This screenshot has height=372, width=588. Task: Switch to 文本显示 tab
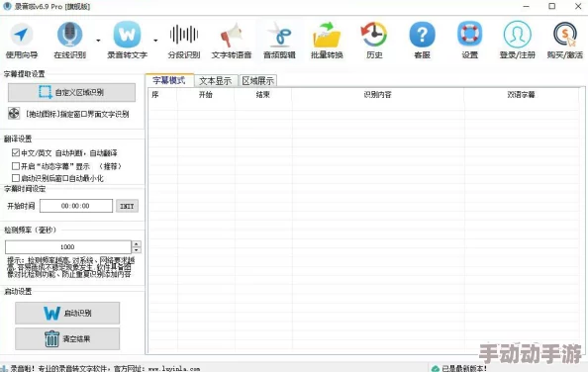(x=215, y=81)
